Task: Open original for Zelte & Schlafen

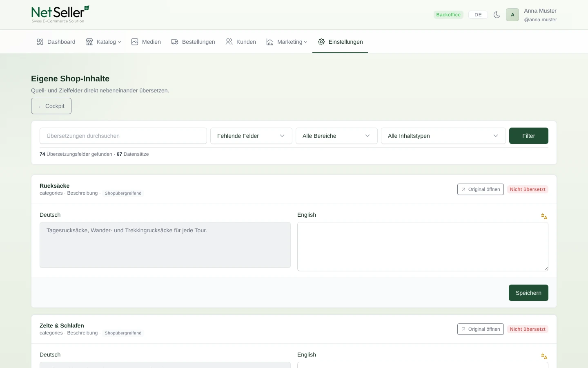Action: pos(481,329)
